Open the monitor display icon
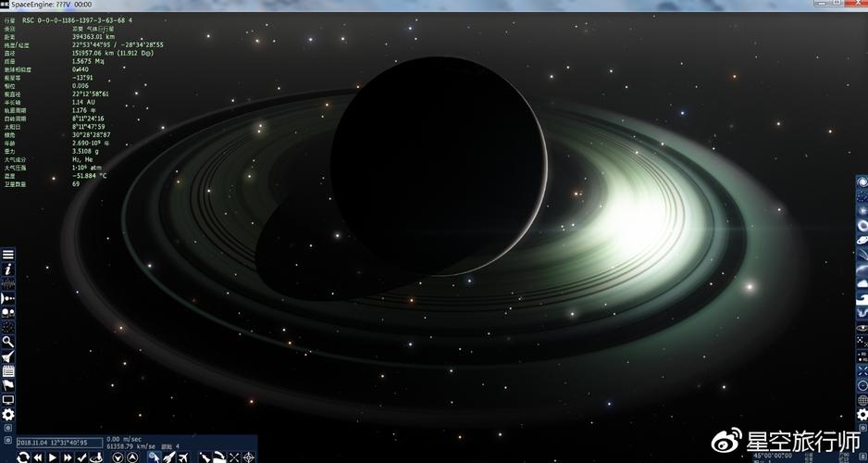868x463 pixels. coord(8,400)
